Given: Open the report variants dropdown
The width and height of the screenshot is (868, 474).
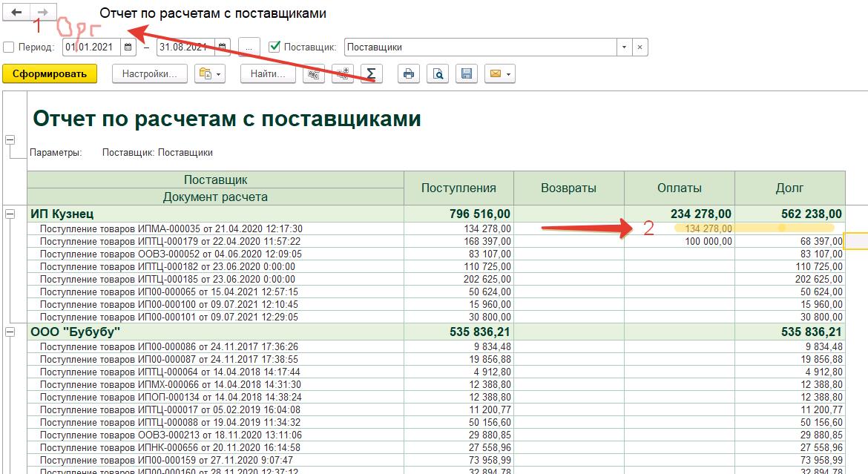Looking at the screenshot, I should click(209, 73).
